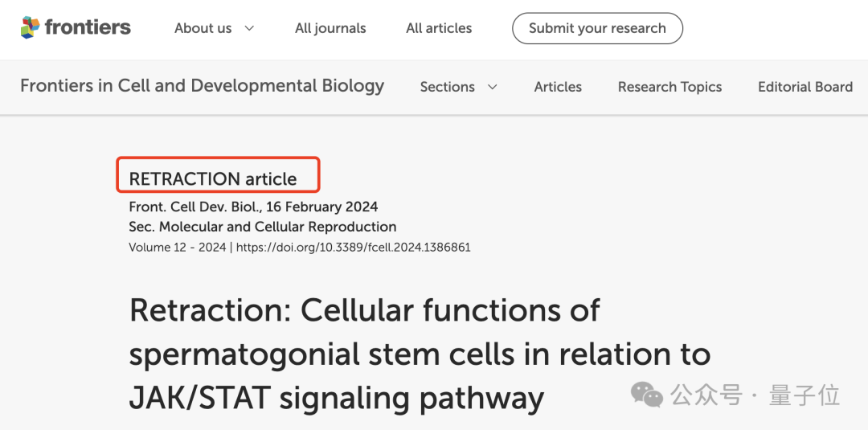Open the All articles page
This screenshot has width=868, height=430.
(439, 28)
